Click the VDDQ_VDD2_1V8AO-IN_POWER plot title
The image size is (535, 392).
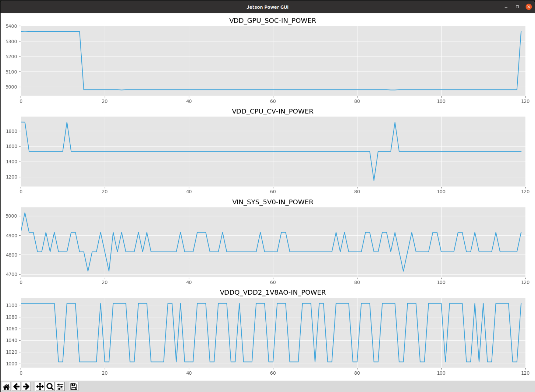point(273,292)
